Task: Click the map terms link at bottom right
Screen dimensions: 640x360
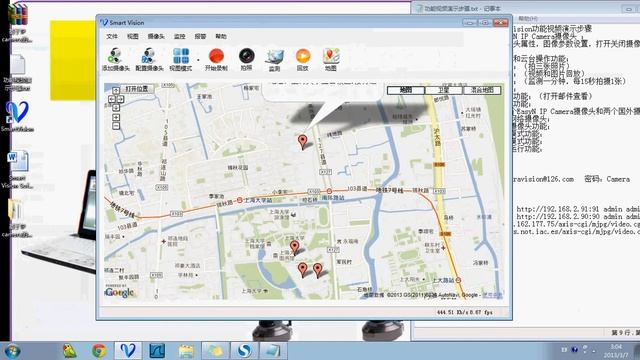Action: point(492,295)
